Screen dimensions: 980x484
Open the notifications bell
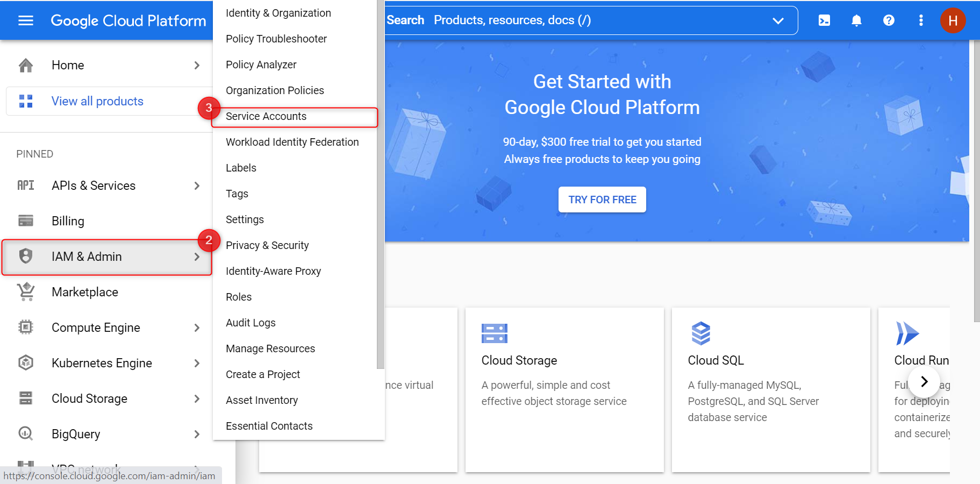pos(856,20)
